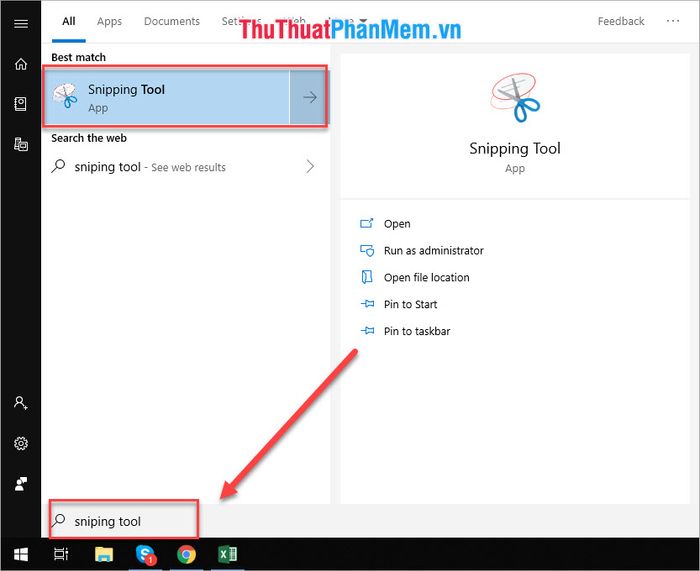Screen dimensions: 700x571
Task: Click the large Snipping Tool icon in preview pane
Action: pyautogui.click(x=515, y=97)
